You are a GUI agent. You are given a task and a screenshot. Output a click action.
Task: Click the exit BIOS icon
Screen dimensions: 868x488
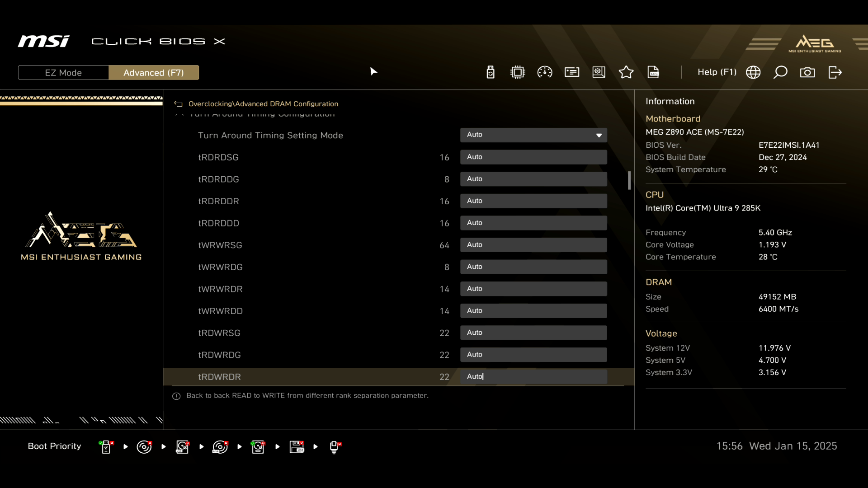[835, 72]
